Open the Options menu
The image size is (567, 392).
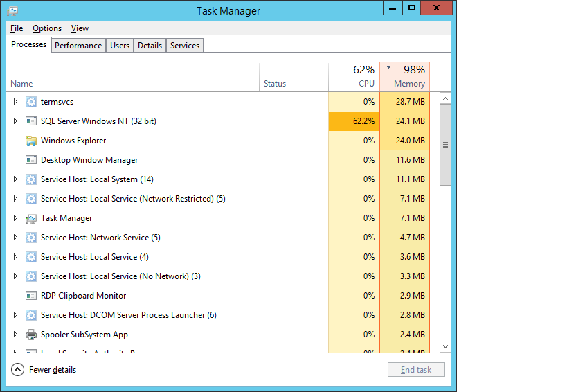coord(47,28)
